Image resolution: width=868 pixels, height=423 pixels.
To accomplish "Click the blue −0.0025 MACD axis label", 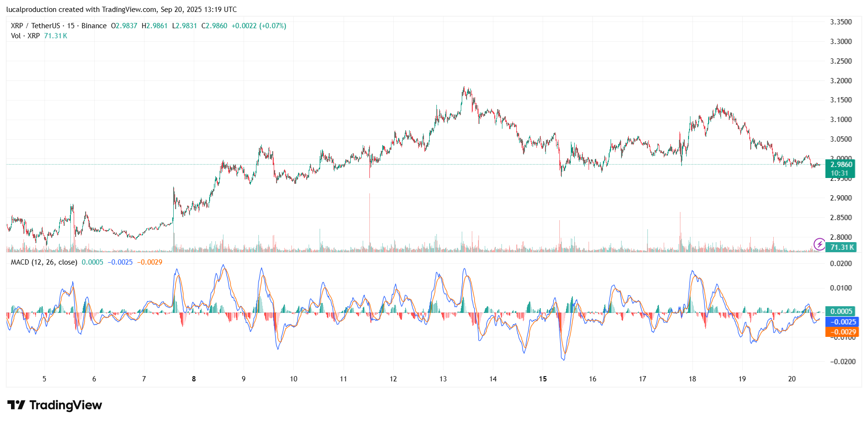I will point(842,322).
